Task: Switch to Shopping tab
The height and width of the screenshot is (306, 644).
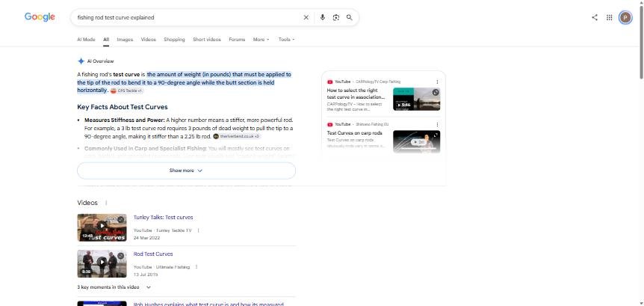Action: pyautogui.click(x=174, y=40)
